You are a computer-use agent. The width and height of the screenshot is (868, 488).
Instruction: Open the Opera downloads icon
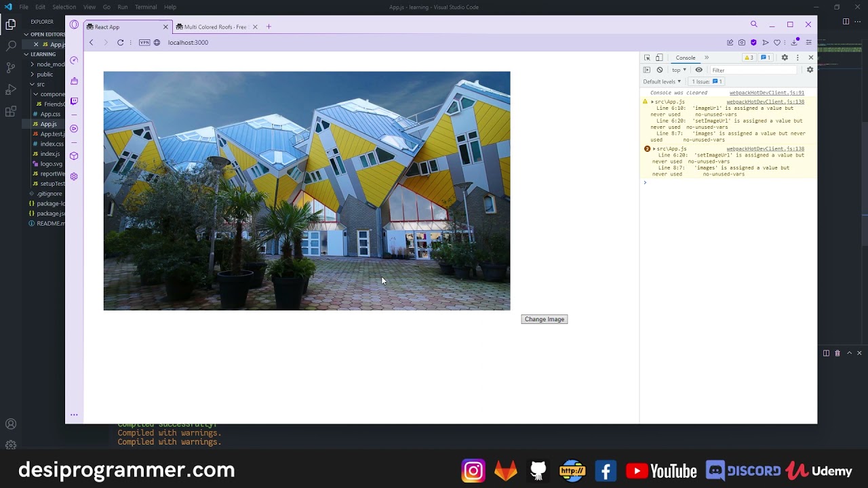pos(794,42)
